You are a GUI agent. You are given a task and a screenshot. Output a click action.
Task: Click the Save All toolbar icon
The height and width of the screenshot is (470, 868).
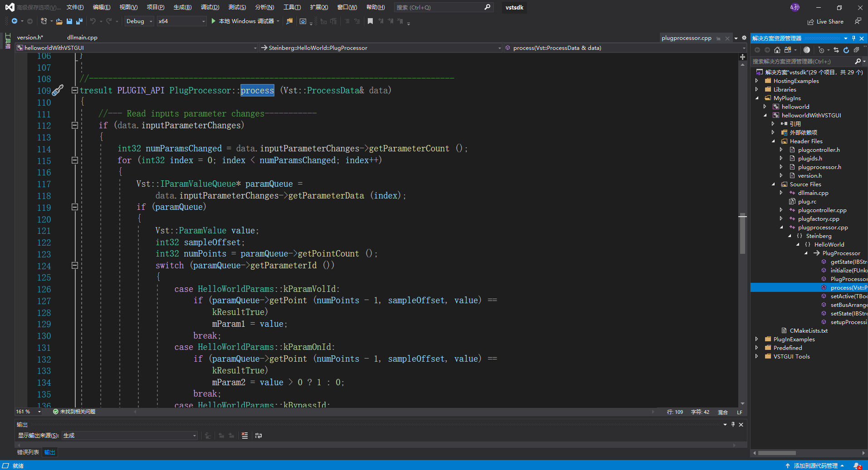[79, 21]
